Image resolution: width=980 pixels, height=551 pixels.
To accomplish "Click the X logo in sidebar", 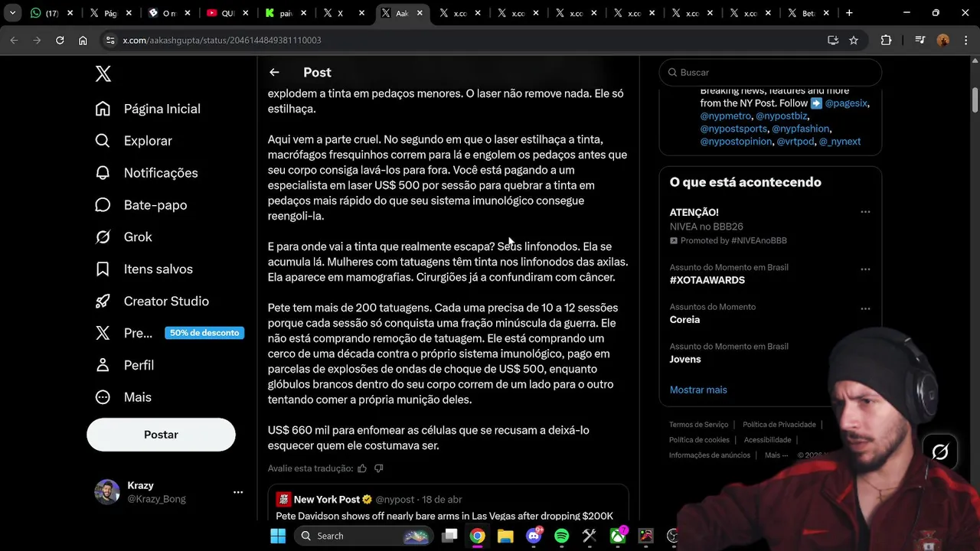I will 103,73.
